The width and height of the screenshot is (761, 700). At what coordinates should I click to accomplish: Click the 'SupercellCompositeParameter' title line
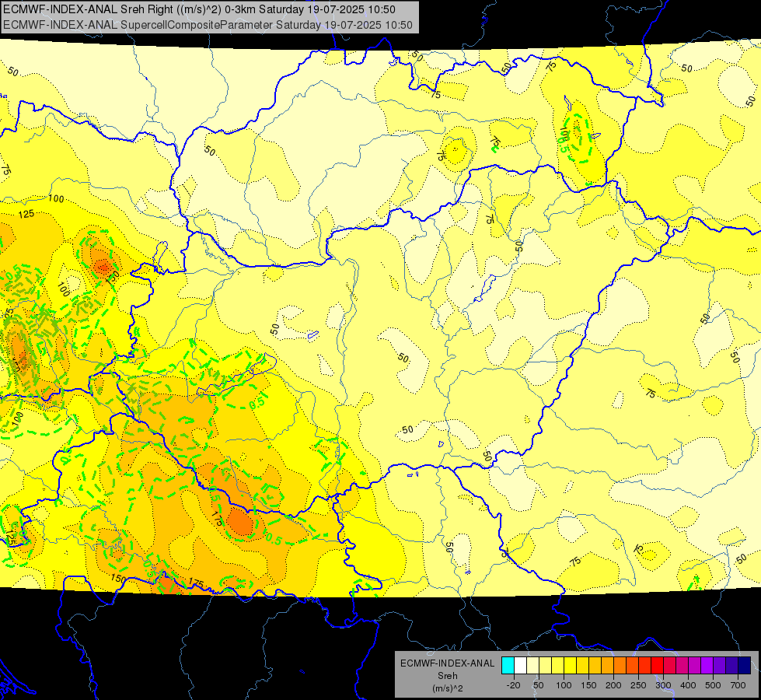coord(208,25)
